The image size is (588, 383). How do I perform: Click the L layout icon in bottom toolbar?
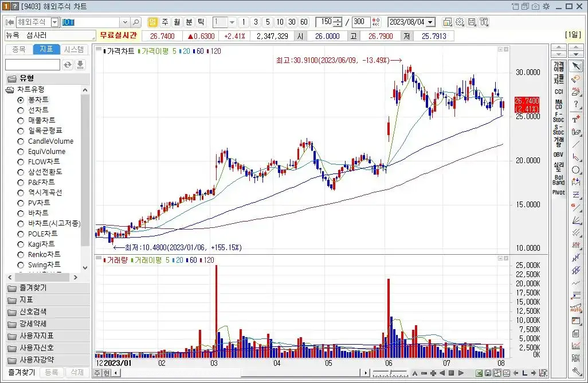click(x=524, y=373)
